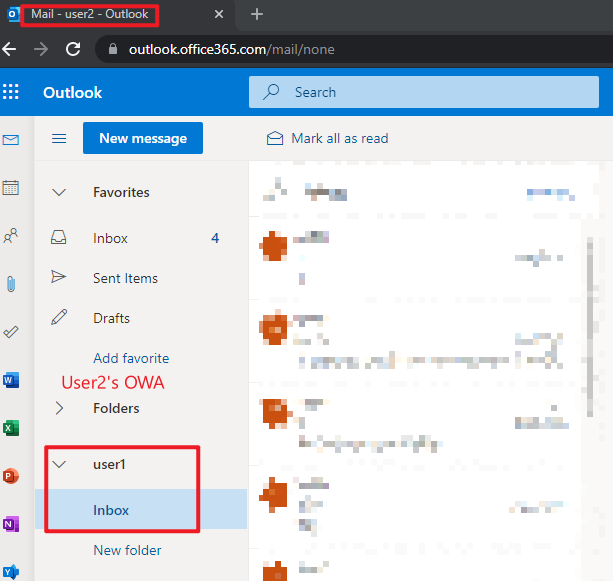Viewport: 613px width, 581px height.
Task: Click Mark all as read
Action: (x=328, y=138)
